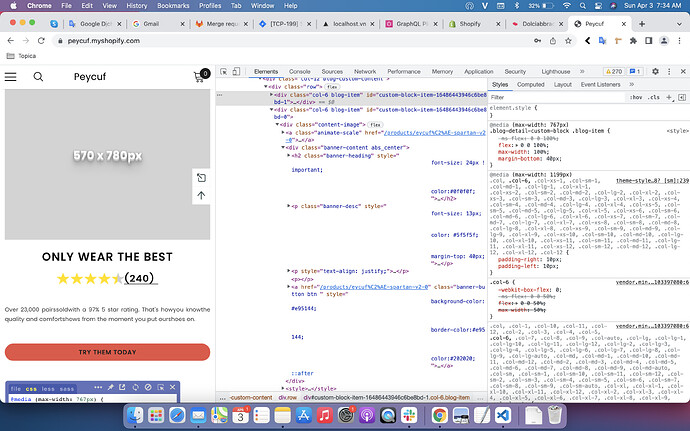Toggle the .cls classes panel
The height and width of the screenshot is (431, 690).
click(654, 97)
